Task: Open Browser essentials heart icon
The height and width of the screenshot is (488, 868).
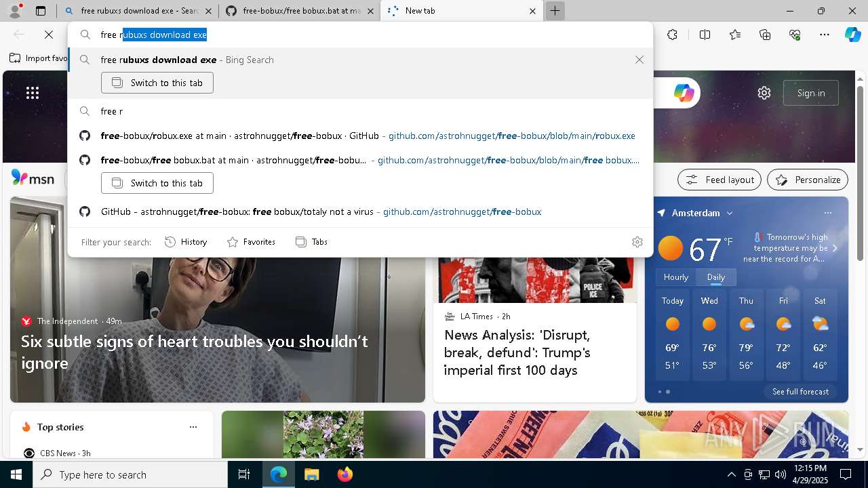Action: pos(795,35)
